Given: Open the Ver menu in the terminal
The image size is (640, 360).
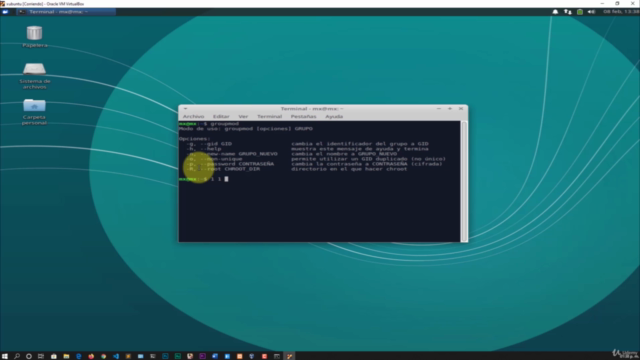Looking at the screenshot, I should point(243,116).
